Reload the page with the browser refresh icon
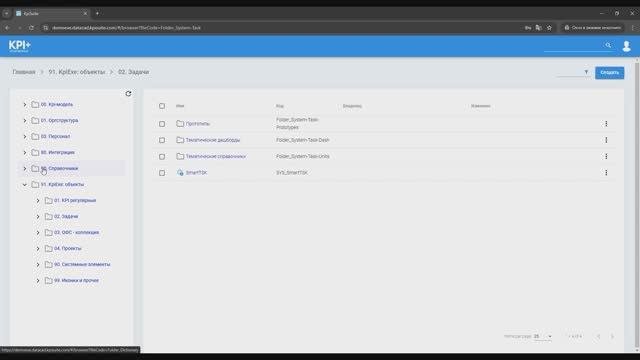Viewport: 640px width, 360px height. coord(31,28)
